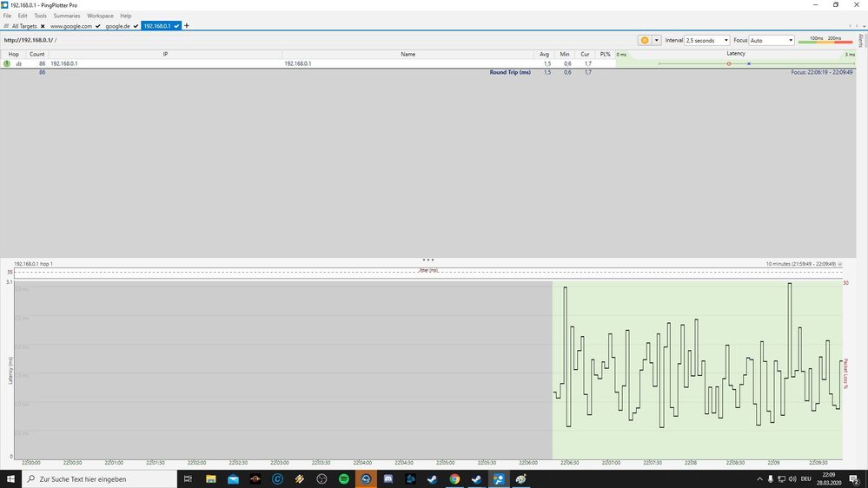This screenshot has width=868, height=488.
Task: Open Discord from taskbar
Action: pos(388,478)
